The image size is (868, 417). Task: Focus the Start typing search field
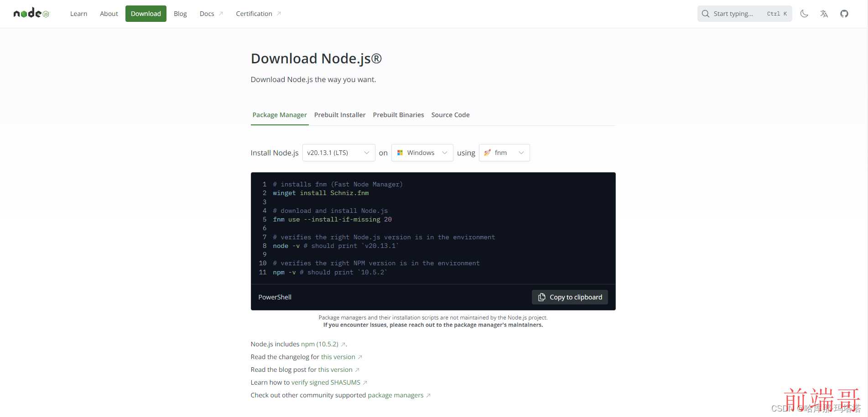point(744,14)
